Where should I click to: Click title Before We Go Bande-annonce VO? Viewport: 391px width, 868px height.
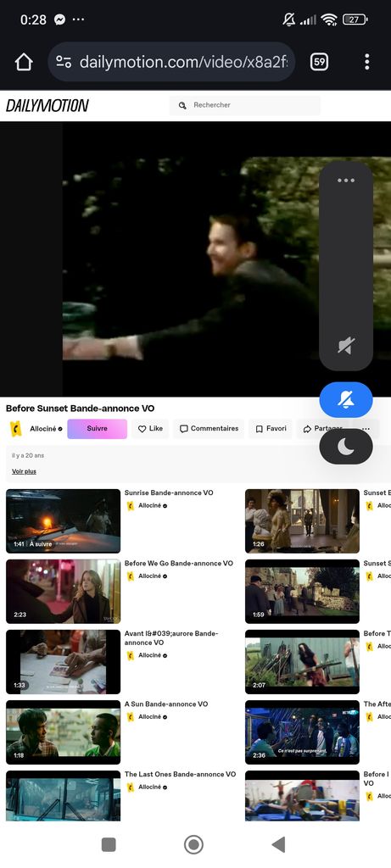point(178,563)
